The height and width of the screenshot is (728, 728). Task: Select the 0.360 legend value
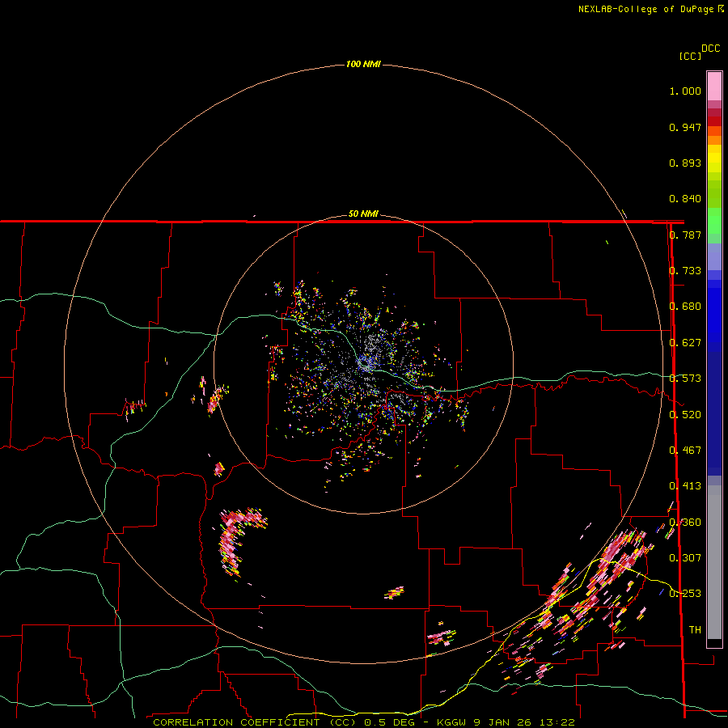pos(685,523)
